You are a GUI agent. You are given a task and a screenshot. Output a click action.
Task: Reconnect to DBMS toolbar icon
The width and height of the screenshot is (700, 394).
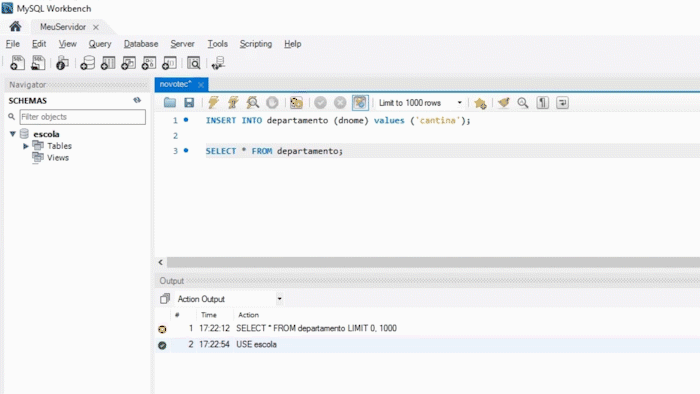(x=218, y=63)
